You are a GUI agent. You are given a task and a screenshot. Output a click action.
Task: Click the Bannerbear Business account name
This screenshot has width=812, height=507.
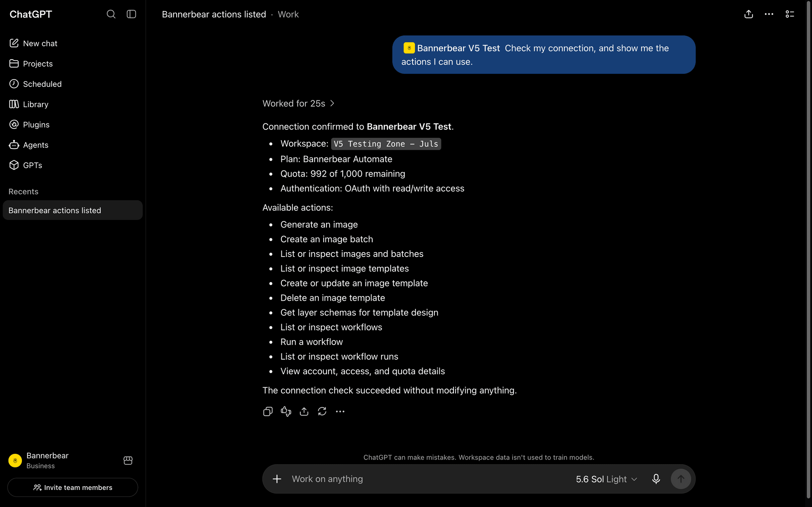tap(48, 460)
